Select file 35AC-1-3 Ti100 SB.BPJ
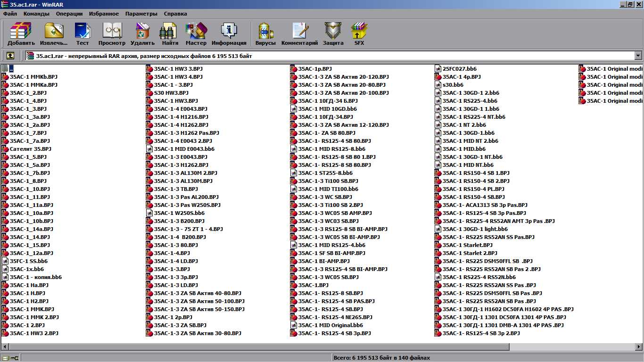Viewport: 644px width, 362px height. (328, 181)
